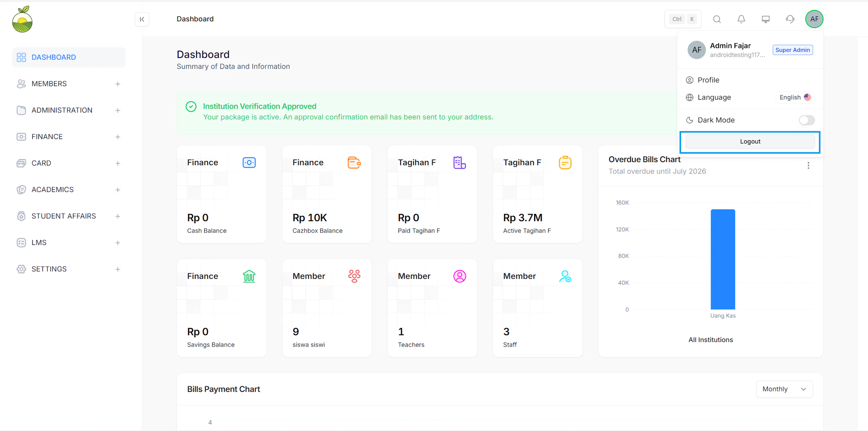Click the Uang Kas axis label
Viewport: 868px width, 431px height.
click(x=723, y=316)
